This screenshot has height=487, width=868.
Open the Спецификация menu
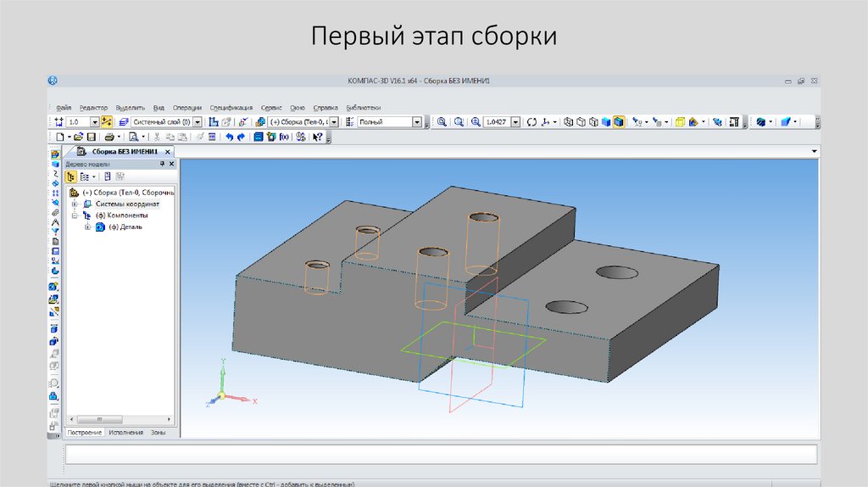pos(231,108)
